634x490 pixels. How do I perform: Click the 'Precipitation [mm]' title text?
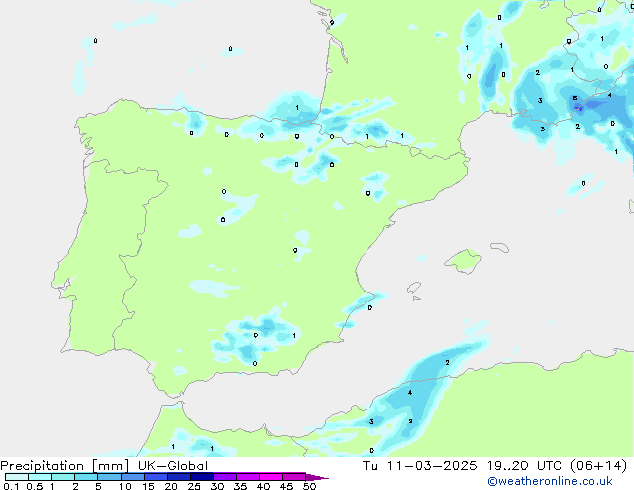(x=65, y=466)
